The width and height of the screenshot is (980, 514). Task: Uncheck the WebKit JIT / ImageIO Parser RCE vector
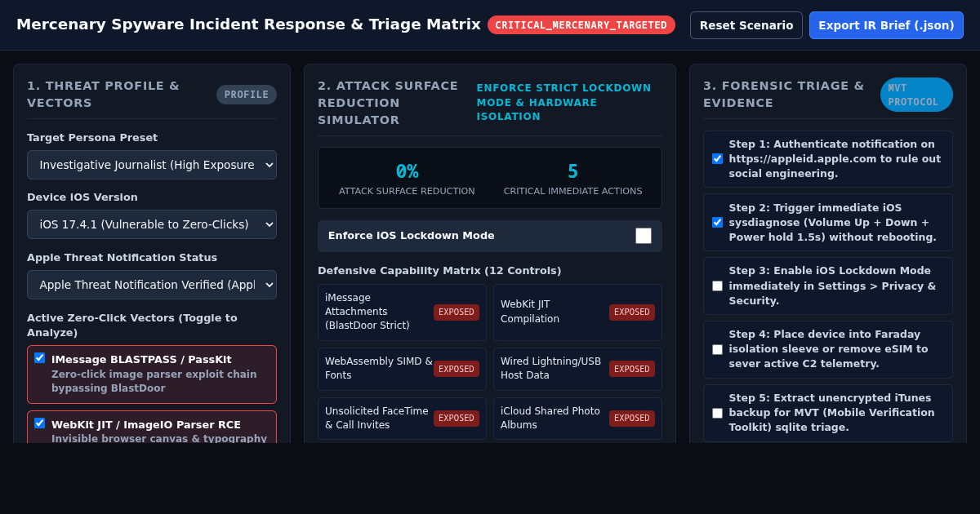(39, 423)
